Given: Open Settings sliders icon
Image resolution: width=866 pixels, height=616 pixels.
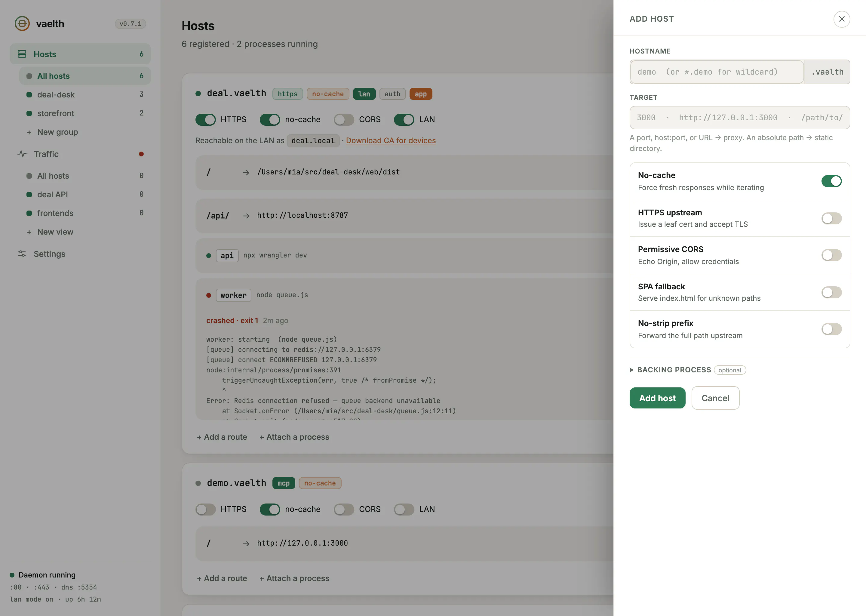Looking at the screenshot, I should [x=22, y=254].
